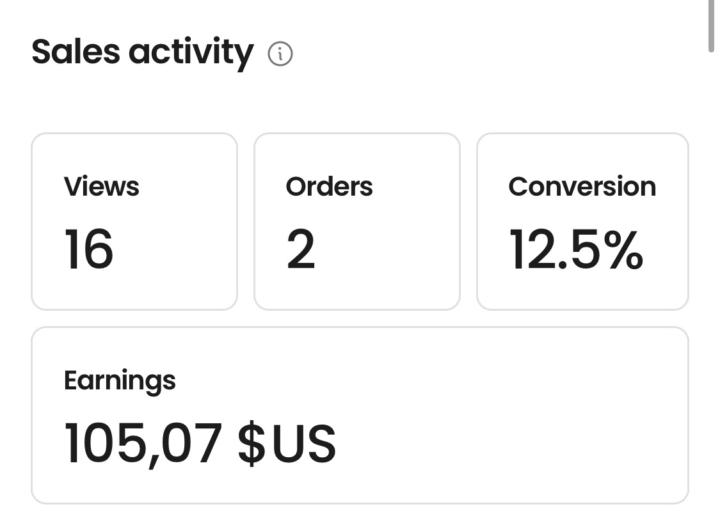Open the Orders stat card
720x516 pixels.
[357, 221]
